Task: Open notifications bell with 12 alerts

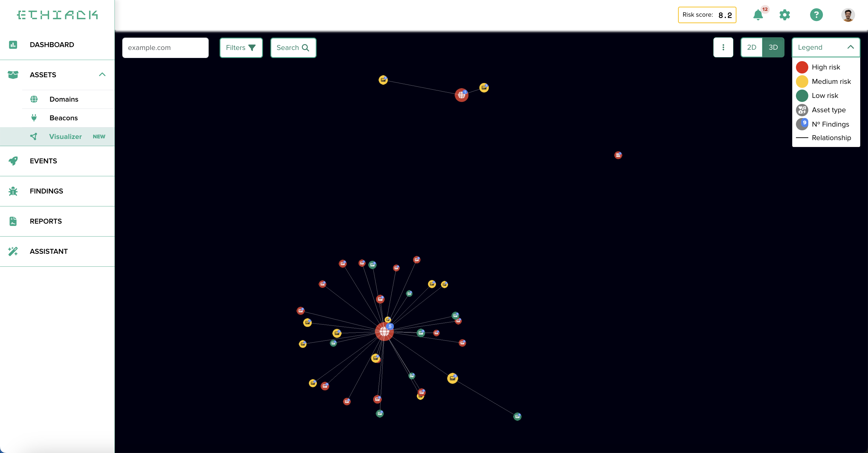Action: point(758,14)
